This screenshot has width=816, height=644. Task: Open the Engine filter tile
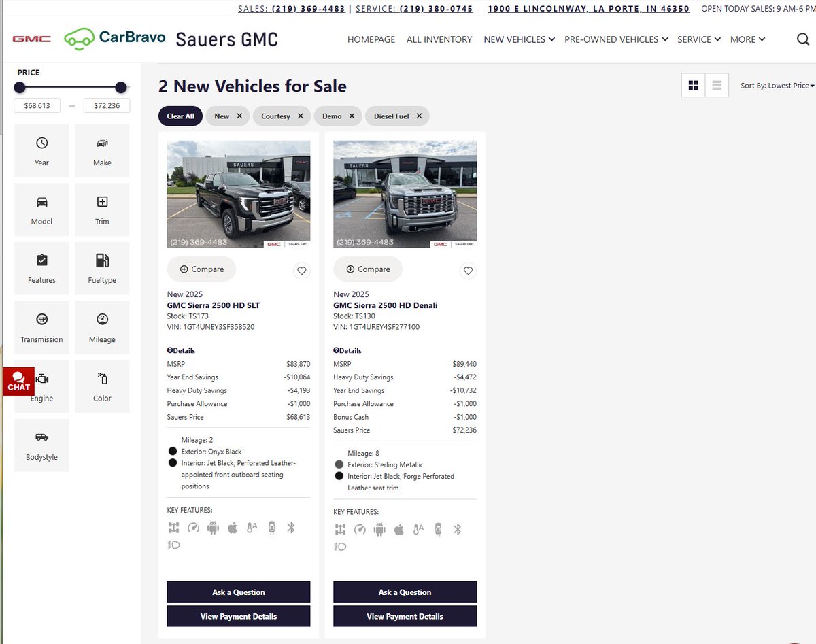pos(42,386)
